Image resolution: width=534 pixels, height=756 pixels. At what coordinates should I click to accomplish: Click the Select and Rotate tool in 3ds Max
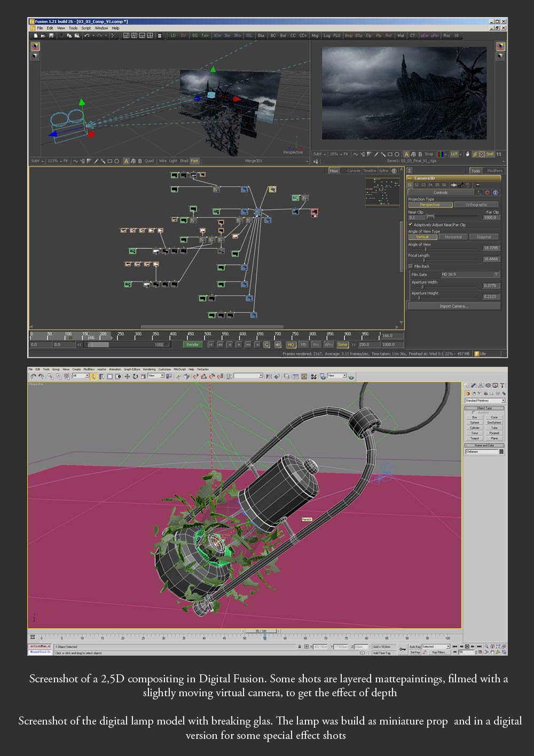point(135,376)
